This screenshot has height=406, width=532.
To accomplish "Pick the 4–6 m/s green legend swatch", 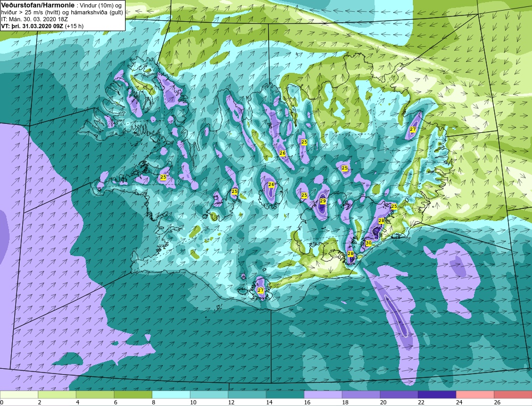I will 95,394.
